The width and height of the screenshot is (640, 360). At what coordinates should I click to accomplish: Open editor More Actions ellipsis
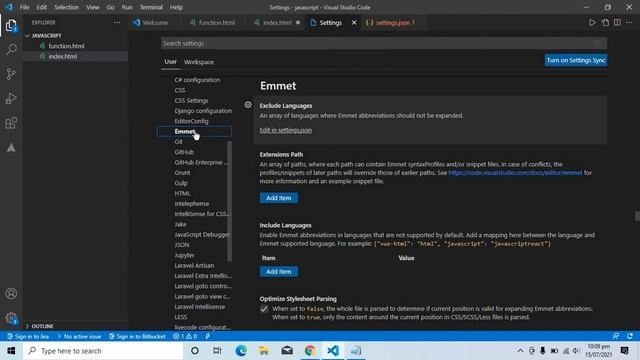[x=629, y=22]
